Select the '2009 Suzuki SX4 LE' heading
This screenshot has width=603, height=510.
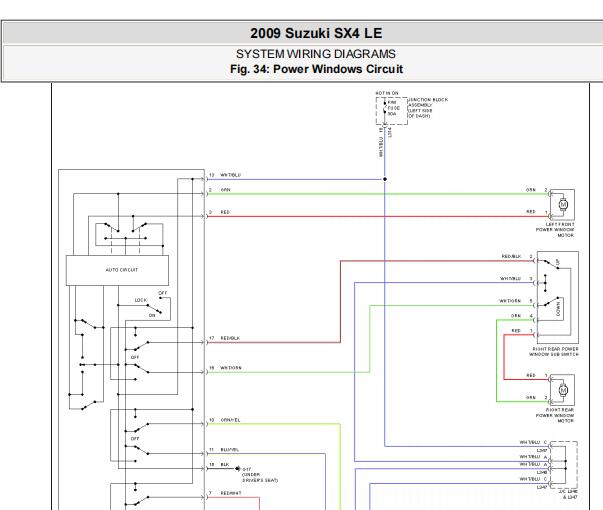point(316,33)
